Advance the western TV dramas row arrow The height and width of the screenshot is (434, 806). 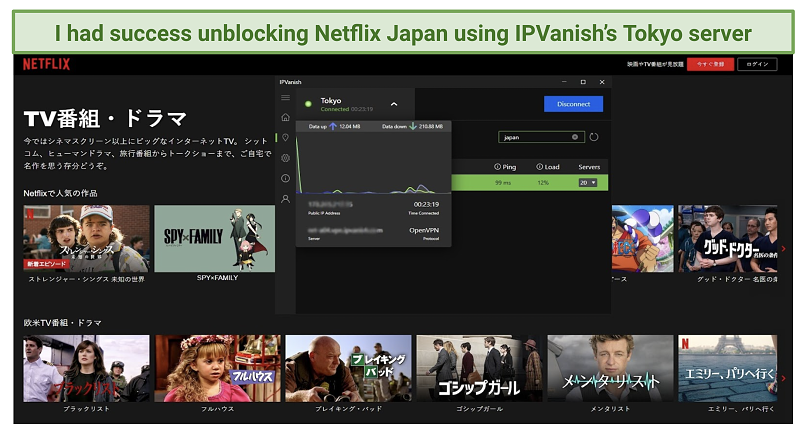click(783, 378)
